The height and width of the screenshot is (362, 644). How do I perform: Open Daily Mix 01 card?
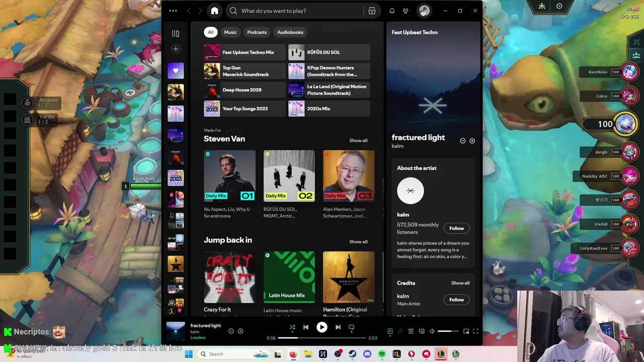pos(229,185)
